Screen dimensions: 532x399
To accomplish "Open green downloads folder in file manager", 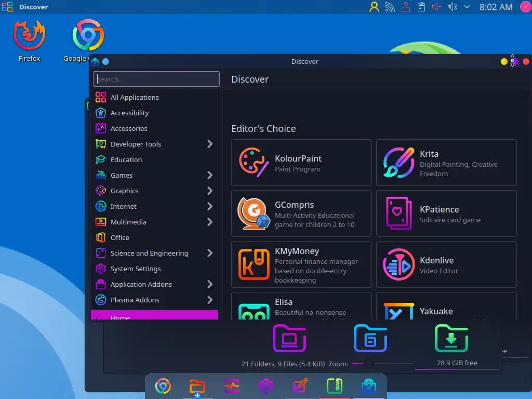I will [x=451, y=338].
